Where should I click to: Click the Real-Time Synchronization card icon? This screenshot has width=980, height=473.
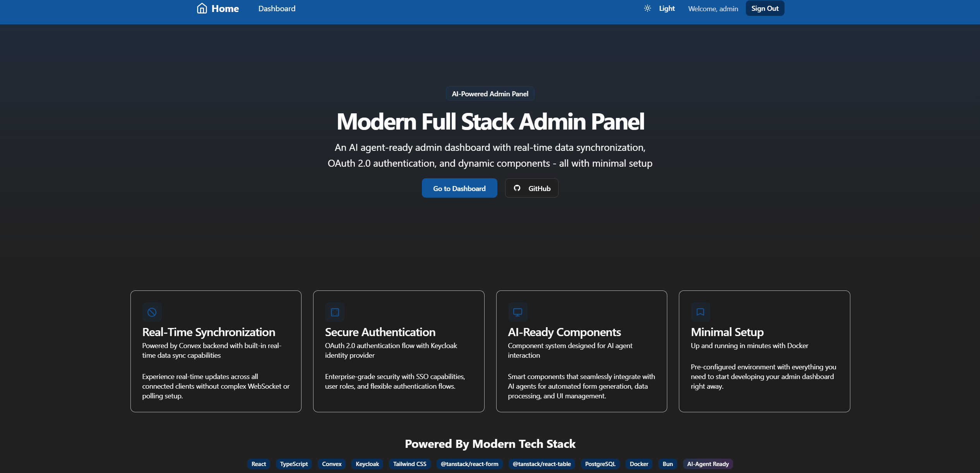coord(152,312)
